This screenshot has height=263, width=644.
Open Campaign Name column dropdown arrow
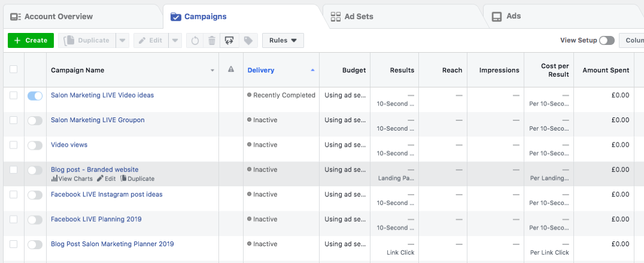(x=212, y=70)
